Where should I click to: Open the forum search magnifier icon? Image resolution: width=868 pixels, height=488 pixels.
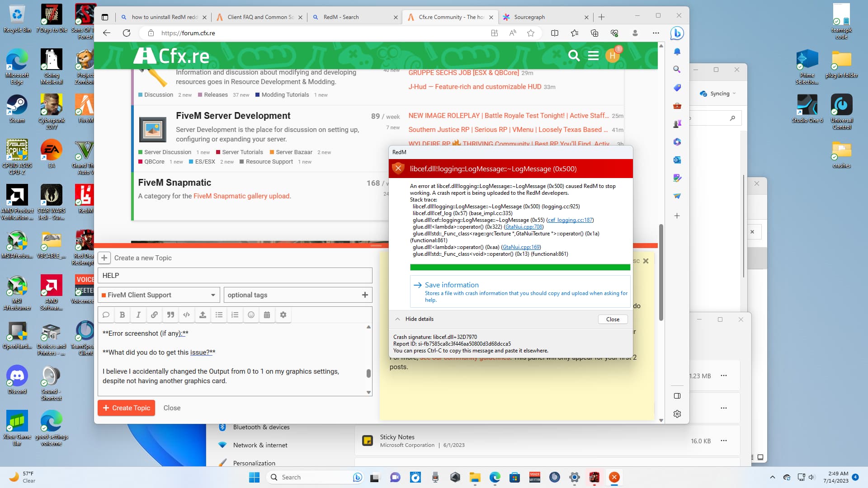[x=574, y=56]
